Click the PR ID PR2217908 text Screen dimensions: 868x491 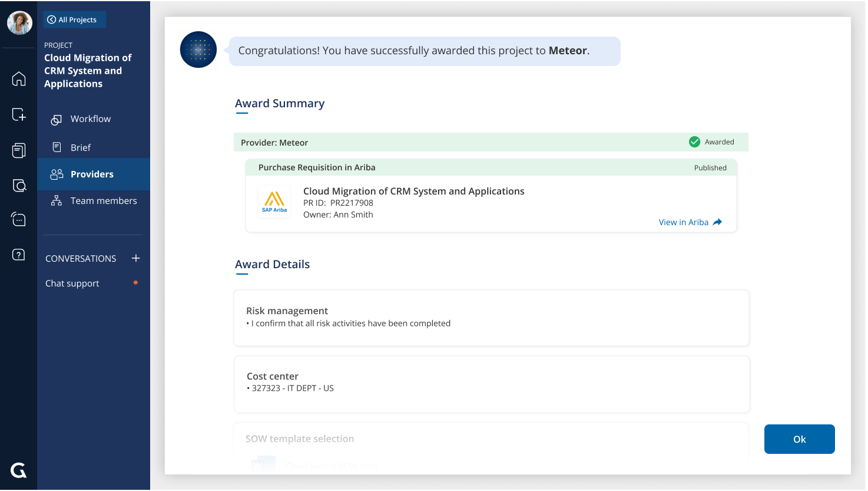coord(338,203)
